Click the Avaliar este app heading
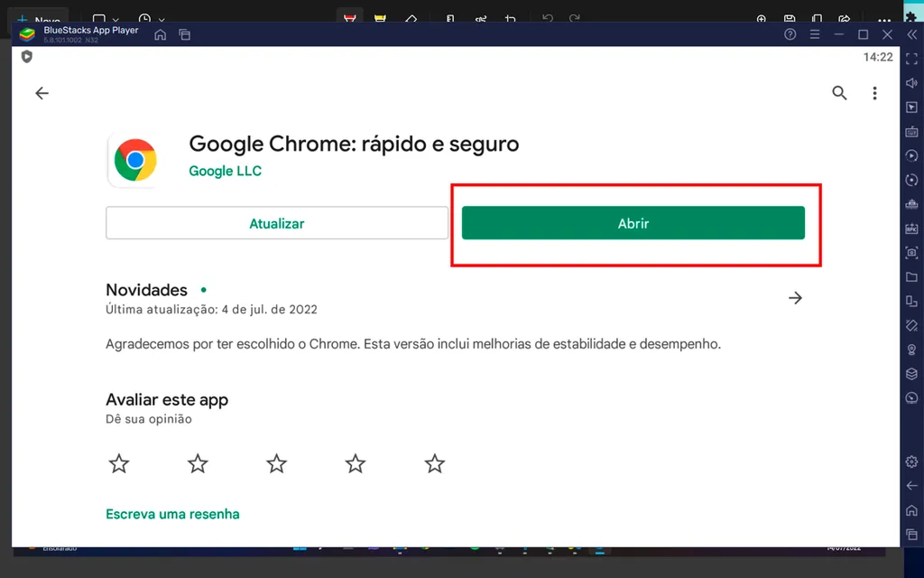924x578 pixels. [167, 400]
